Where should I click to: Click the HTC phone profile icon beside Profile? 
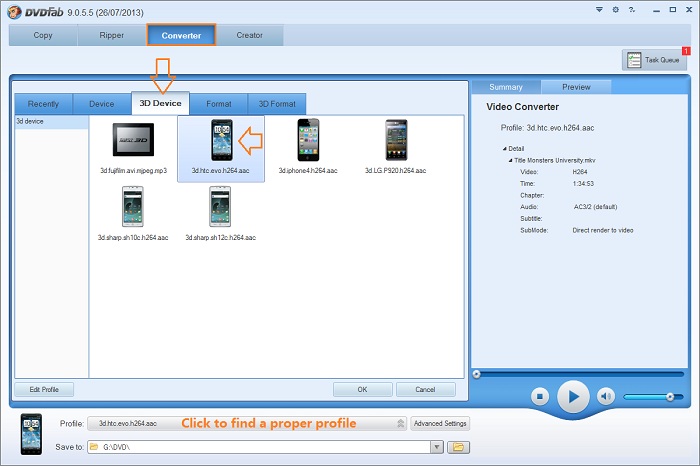(x=32, y=434)
